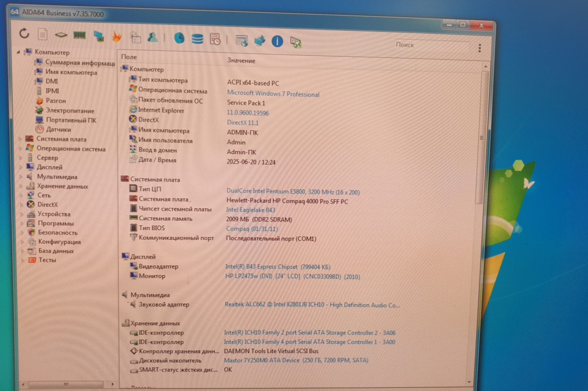This screenshot has width=588, height=391.
Task: Expand Дисплей tree node
Action: pyautogui.click(x=21, y=167)
